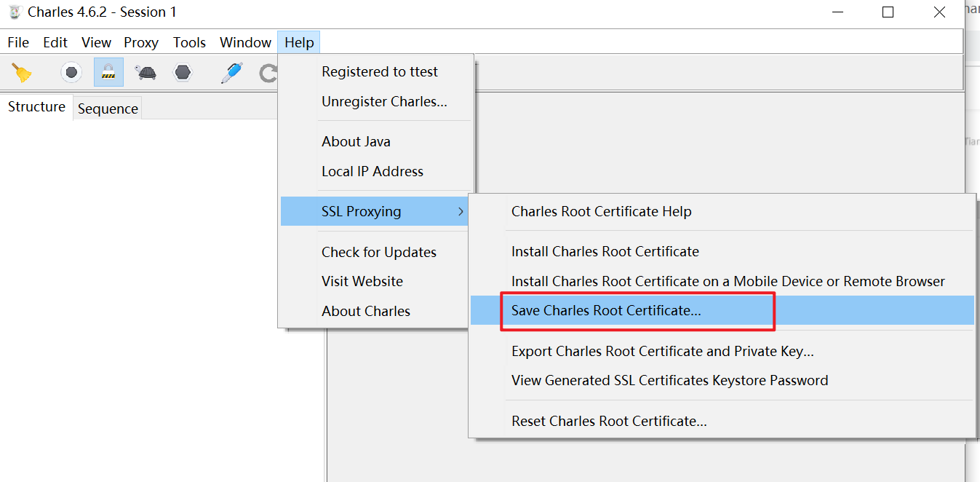
Task: Click the Charles app icon in title bar
Action: click(x=15, y=12)
